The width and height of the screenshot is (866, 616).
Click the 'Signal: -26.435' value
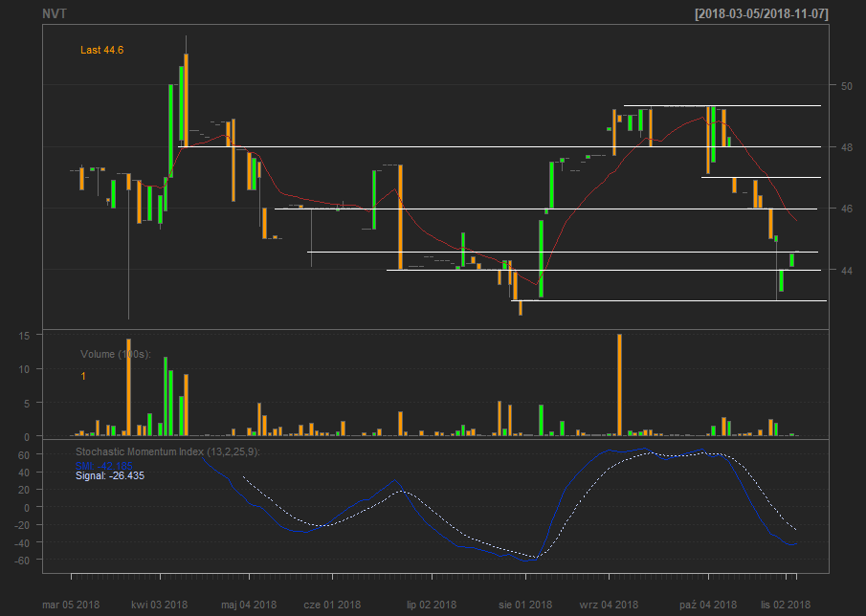point(110,475)
